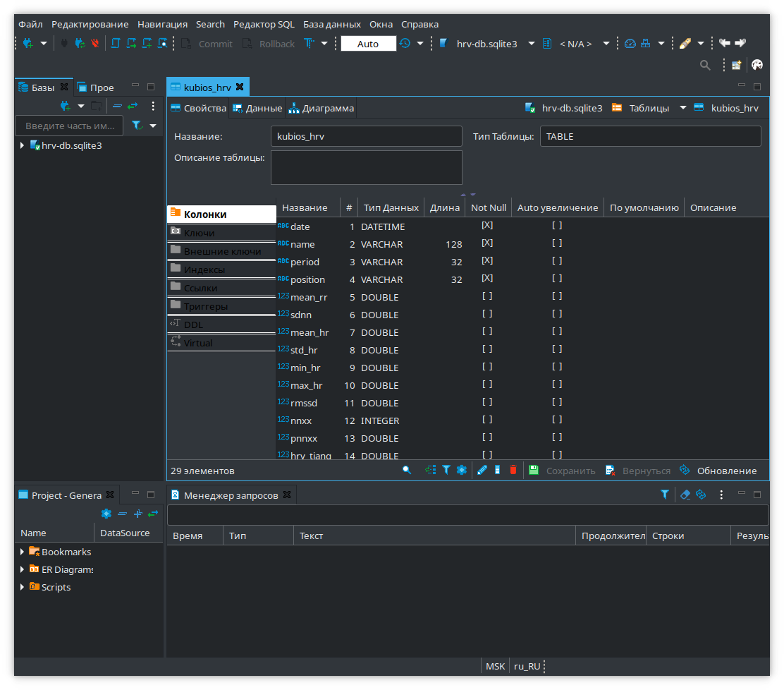Screen dimensions: 784x690
Task: Expand the ER Diagrams folder node
Action: pyautogui.click(x=22, y=569)
